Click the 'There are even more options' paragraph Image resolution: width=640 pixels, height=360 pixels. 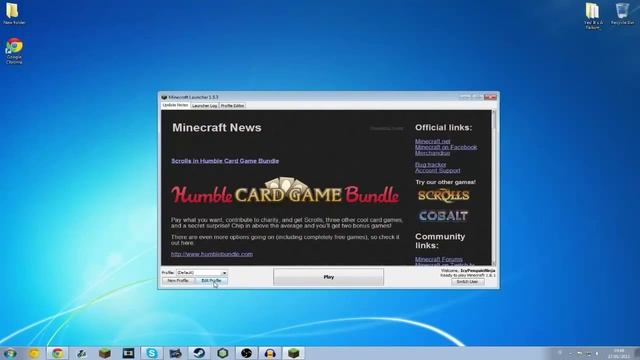click(x=285, y=240)
